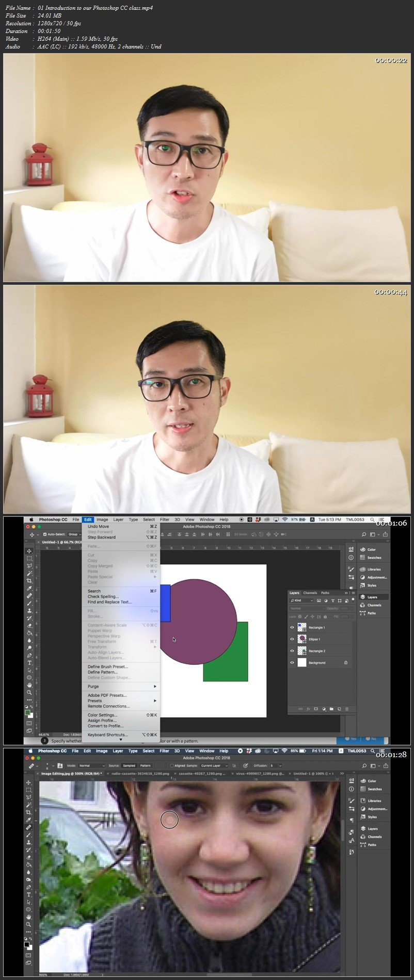Open the Auto-Select Group dropdown
414x980 pixels.
[74, 534]
